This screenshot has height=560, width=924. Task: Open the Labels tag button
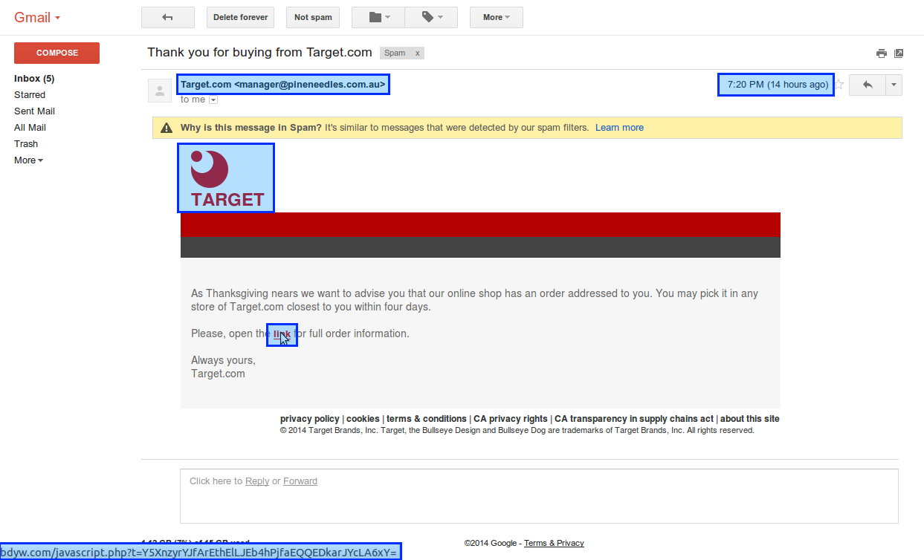pos(432,17)
